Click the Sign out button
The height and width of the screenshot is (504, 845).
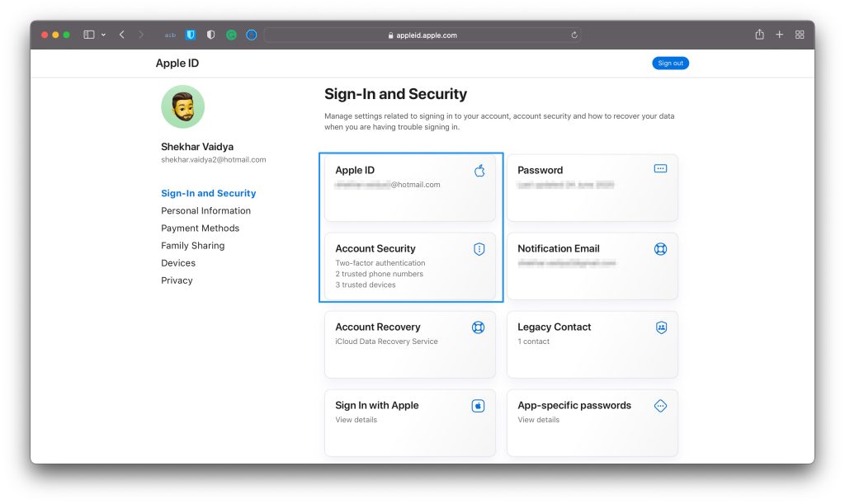pos(670,63)
